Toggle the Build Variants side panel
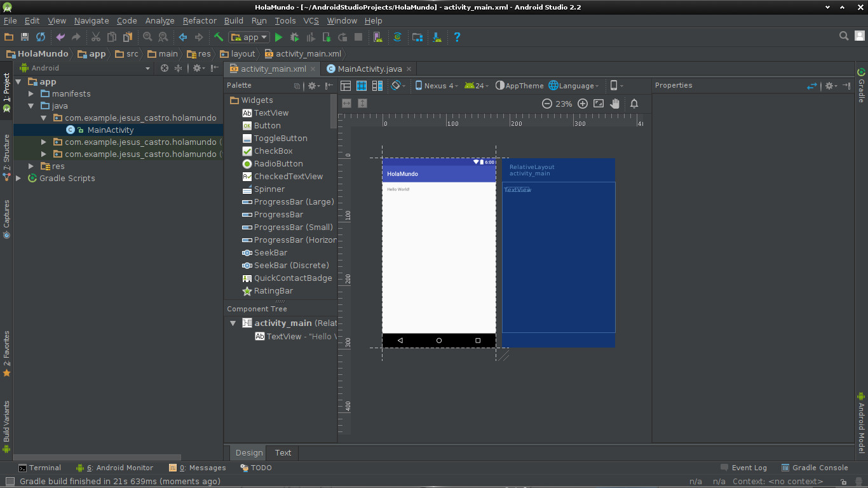The image size is (868, 488). 6,426
